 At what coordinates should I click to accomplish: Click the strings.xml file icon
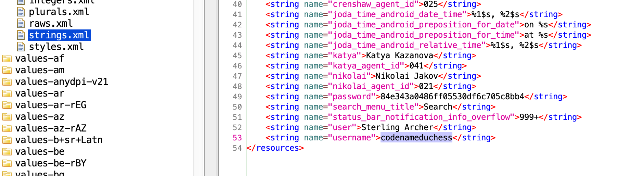click(x=21, y=35)
